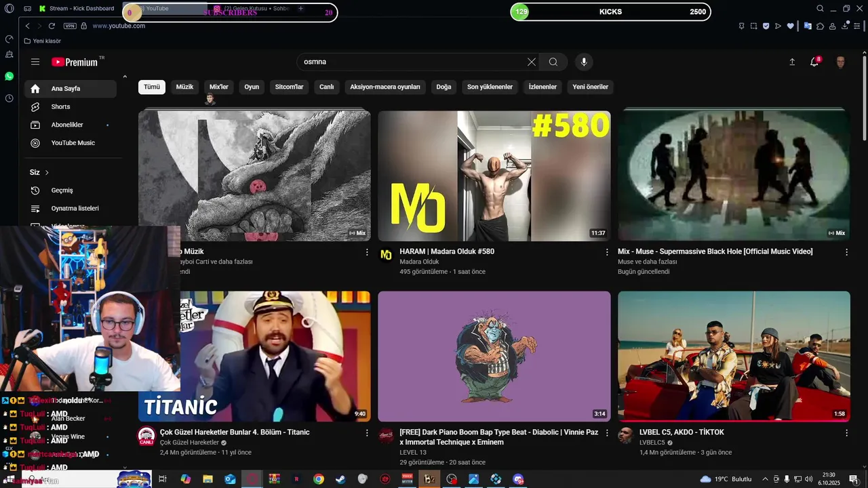This screenshot has width=868, height=488.
Task: Open Shorts in the sidebar
Action: click(x=71, y=107)
